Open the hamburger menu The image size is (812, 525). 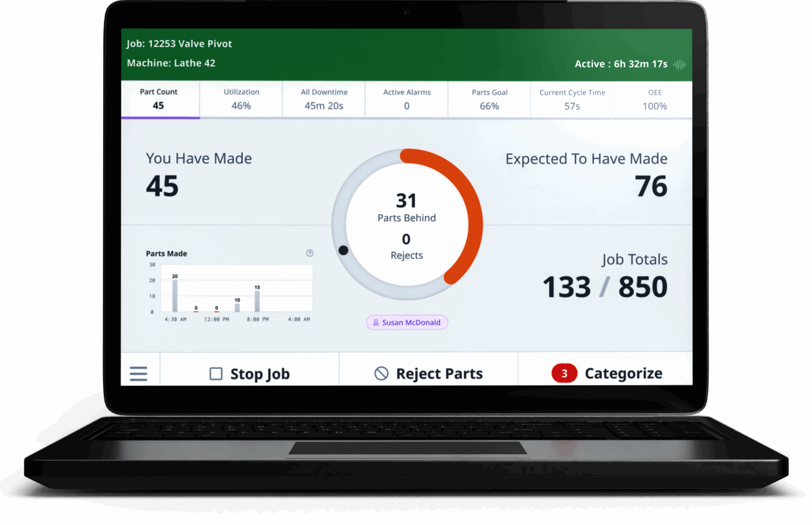[x=139, y=373]
